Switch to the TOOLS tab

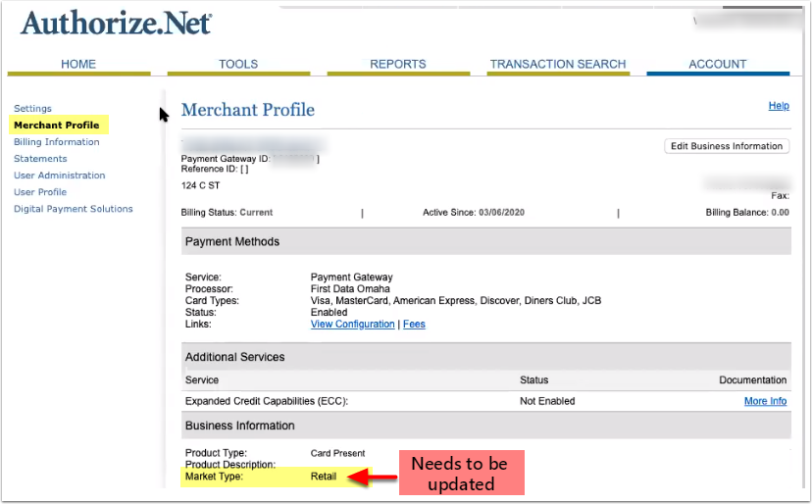click(x=238, y=65)
